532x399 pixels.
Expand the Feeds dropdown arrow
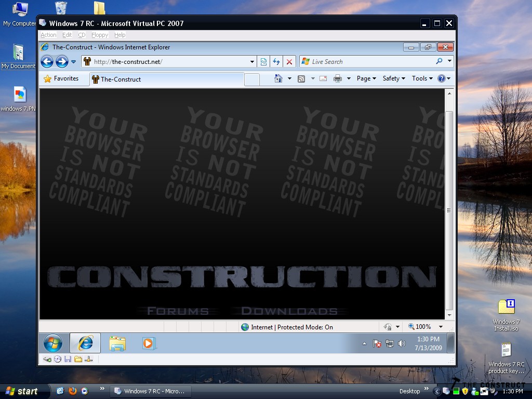(x=313, y=79)
